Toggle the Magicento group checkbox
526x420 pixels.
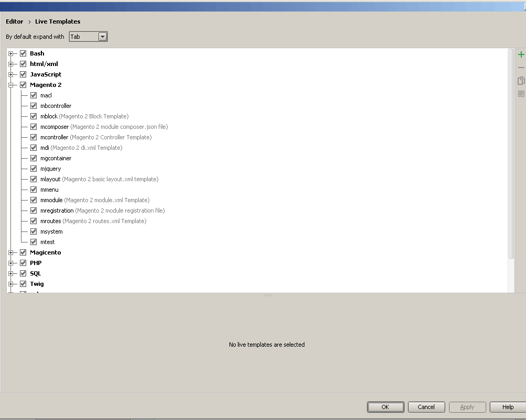[x=23, y=252]
